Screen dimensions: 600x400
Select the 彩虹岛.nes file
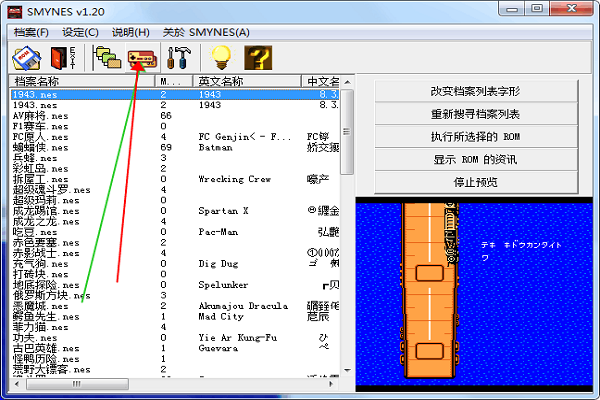point(41,168)
